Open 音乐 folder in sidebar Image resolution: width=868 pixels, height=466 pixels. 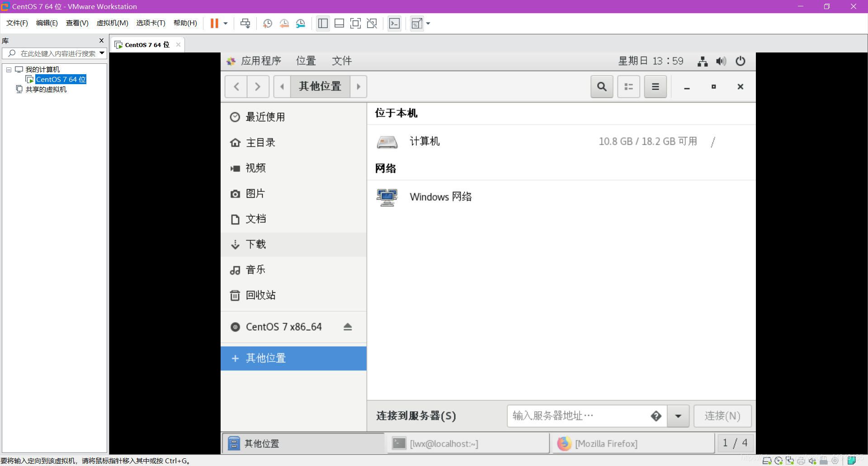[x=293, y=270]
